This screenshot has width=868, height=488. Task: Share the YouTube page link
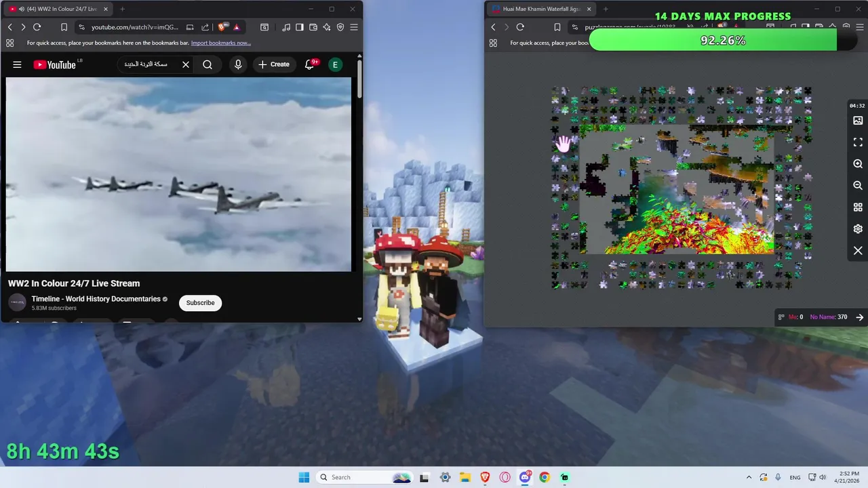[205, 27]
